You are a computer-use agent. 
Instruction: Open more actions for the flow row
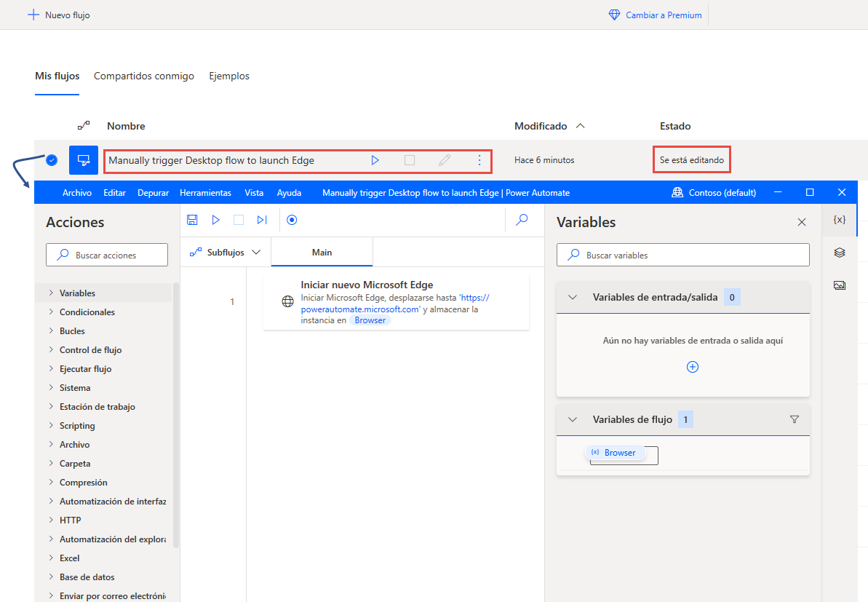[x=479, y=160]
